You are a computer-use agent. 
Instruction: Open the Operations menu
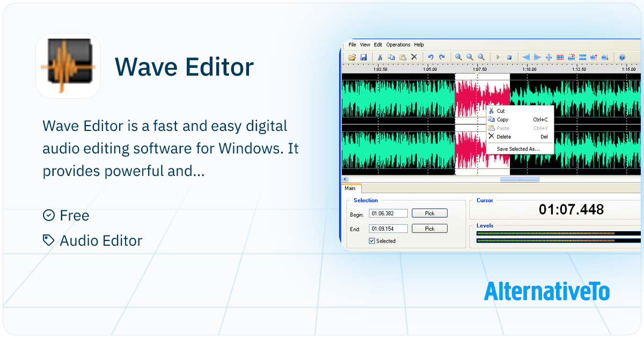(x=398, y=45)
